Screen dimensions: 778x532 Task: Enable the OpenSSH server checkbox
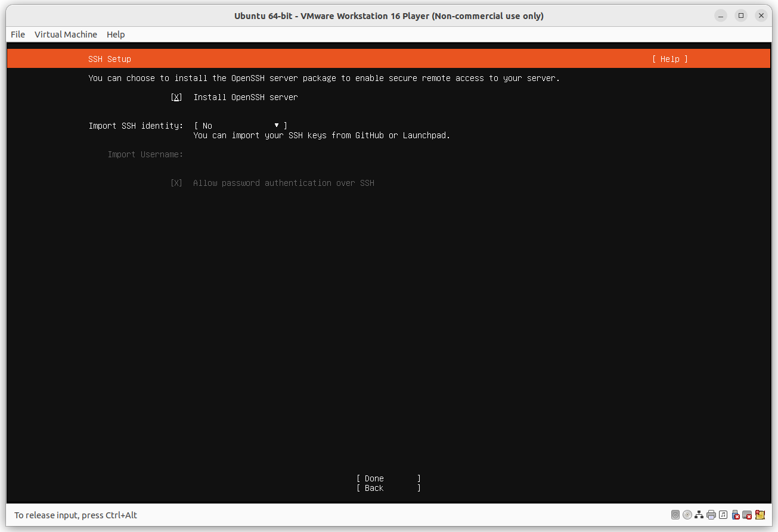[176, 97]
